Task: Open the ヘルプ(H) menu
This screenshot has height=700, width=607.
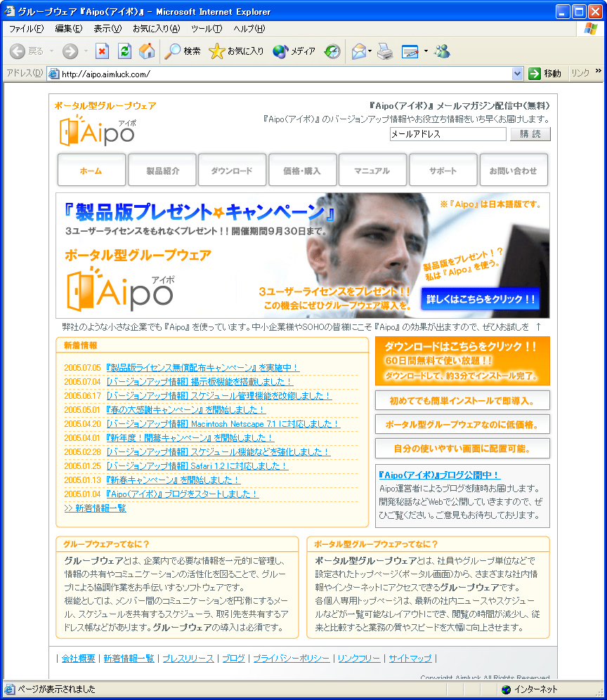Action: (x=249, y=29)
